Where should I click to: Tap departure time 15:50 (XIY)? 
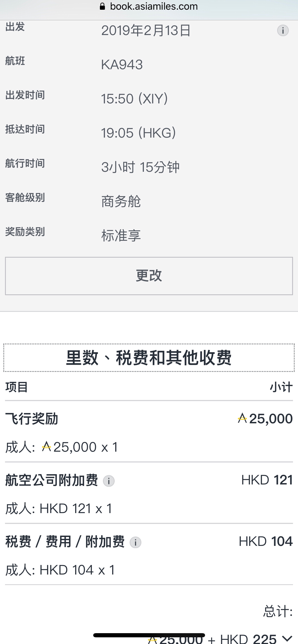(134, 99)
